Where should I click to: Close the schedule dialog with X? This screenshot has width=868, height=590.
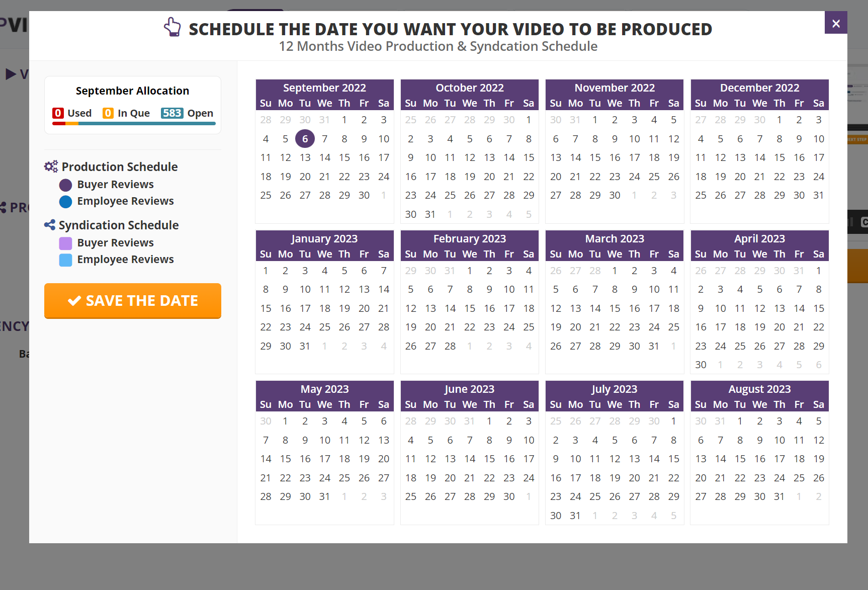[836, 23]
